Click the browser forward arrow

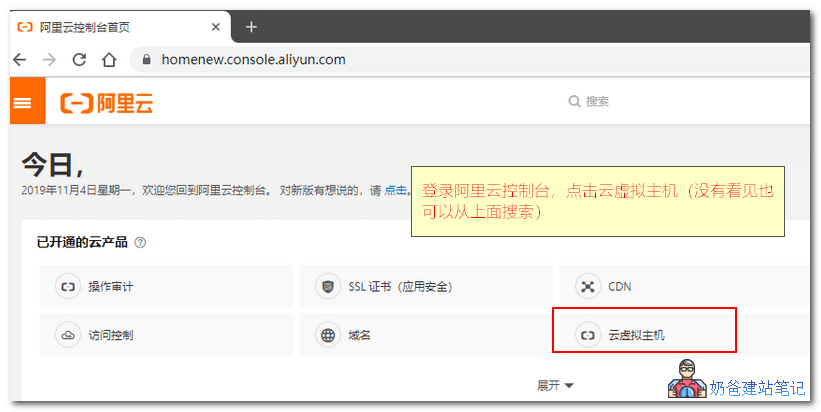[x=49, y=60]
